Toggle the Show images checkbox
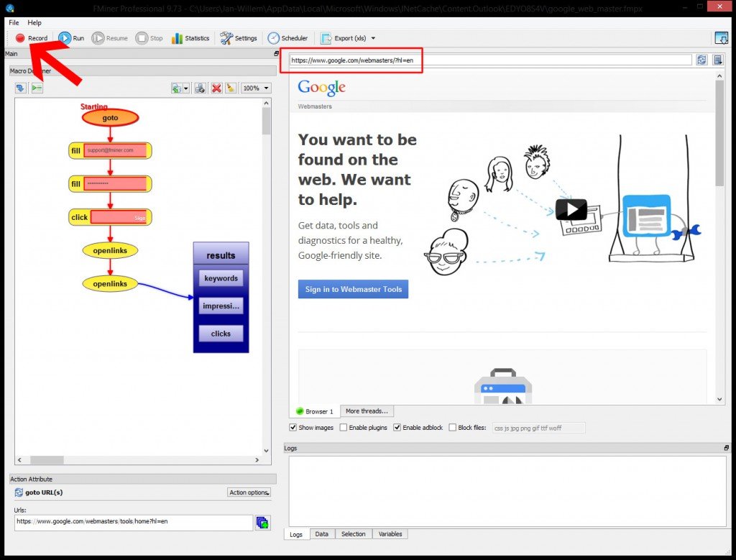 pos(293,428)
